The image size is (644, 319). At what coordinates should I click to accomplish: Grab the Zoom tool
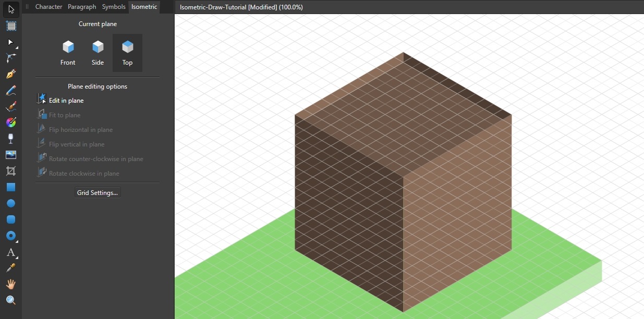pyautogui.click(x=10, y=300)
